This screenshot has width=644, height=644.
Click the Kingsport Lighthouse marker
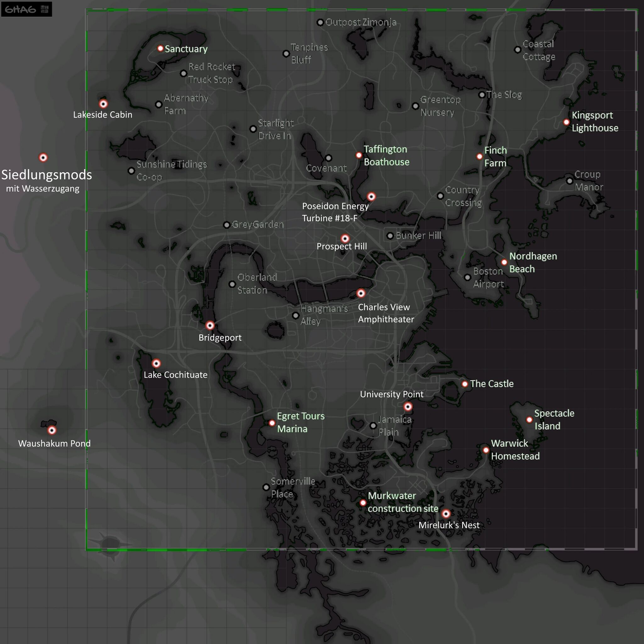[566, 122]
